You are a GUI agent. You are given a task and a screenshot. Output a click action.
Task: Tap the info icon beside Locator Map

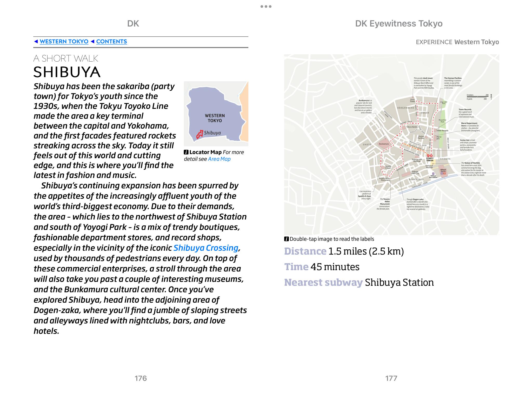pyautogui.click(x=186, y=152)
